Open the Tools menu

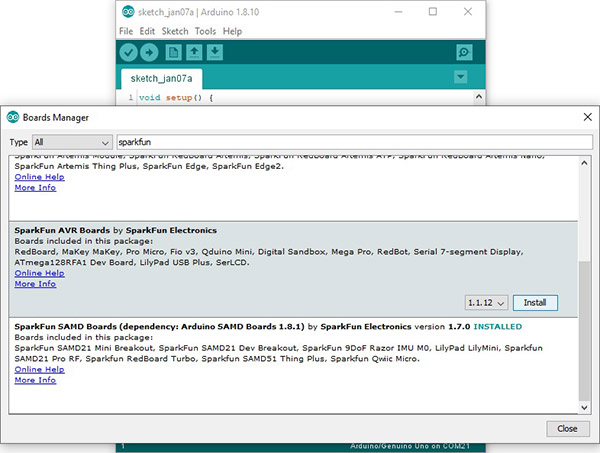tap(205, 31)
